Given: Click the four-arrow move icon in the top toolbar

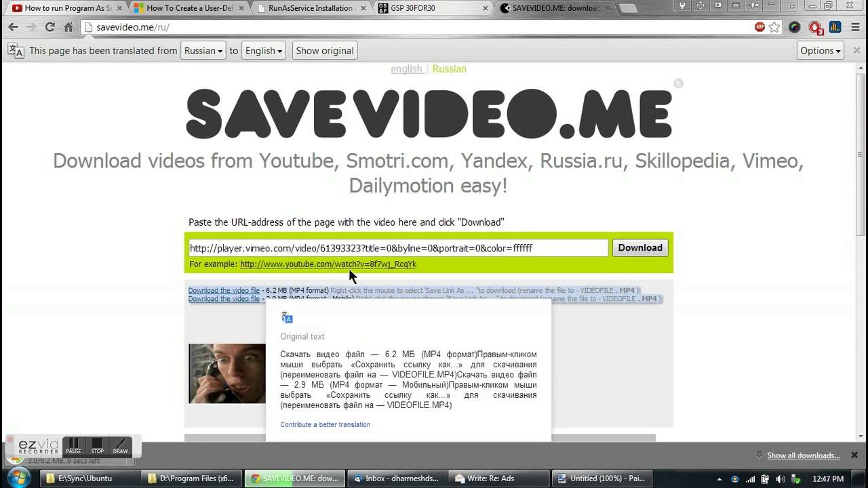Looking at the screenshot, I should (x=701, y=5).
